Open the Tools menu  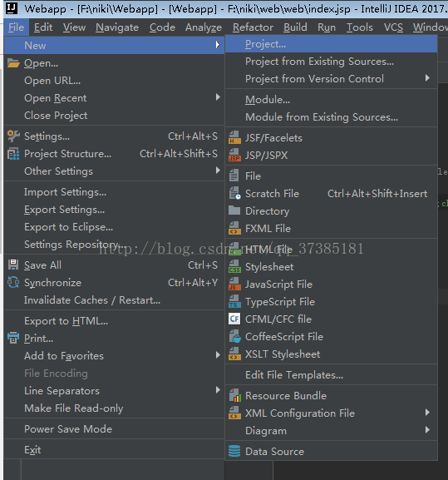click(360, 27)
